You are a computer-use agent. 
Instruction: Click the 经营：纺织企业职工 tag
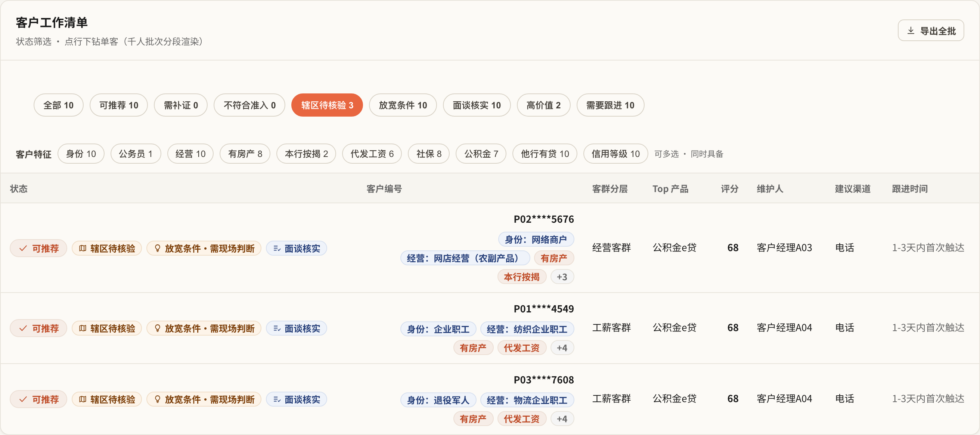[x=527, y=329]
